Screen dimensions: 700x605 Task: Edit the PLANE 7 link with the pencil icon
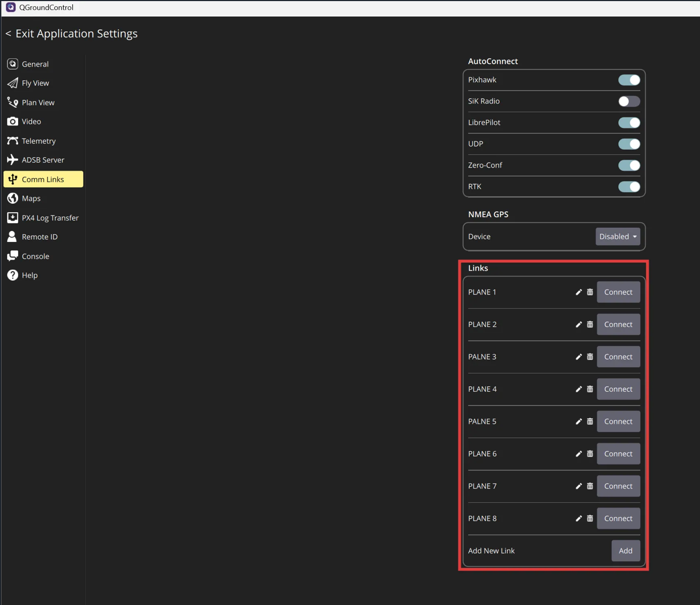(579, 486)
